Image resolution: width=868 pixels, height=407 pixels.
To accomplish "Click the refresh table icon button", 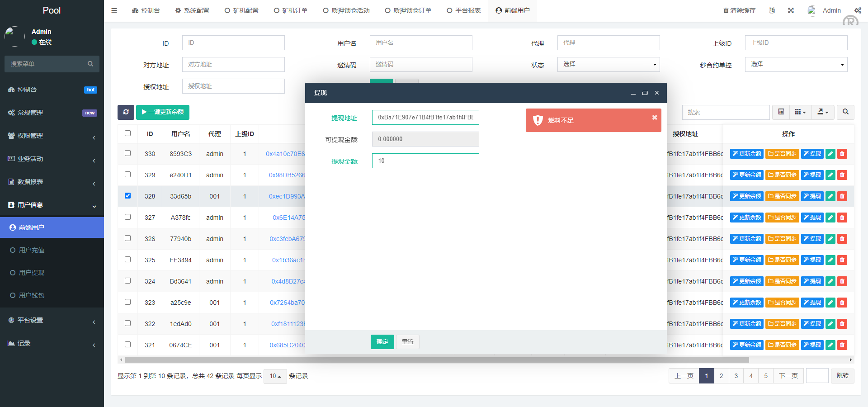I will tap(126, 112).
